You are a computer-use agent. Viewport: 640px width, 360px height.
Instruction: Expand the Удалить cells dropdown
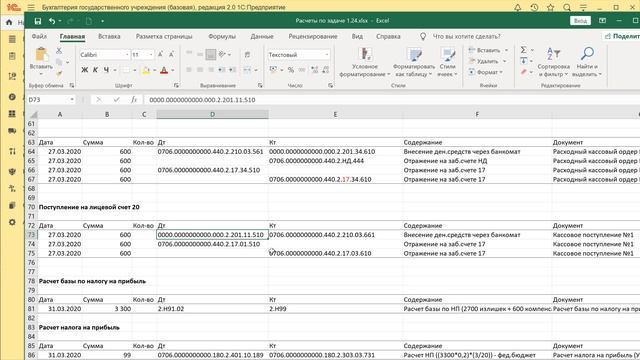tap(504, 61)
